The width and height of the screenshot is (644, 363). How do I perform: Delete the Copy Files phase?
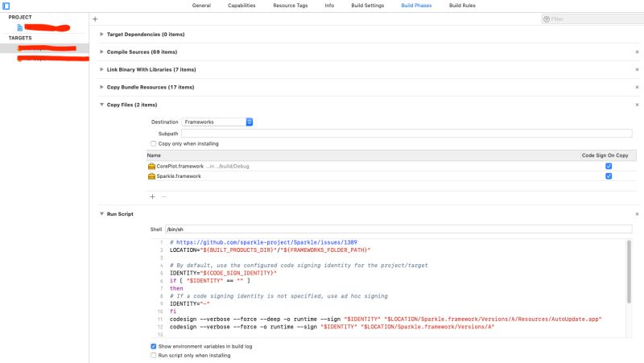click(x=637, y=105)
